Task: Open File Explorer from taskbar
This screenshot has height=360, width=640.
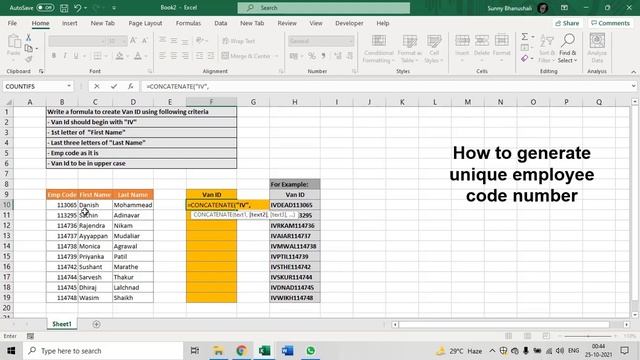Action: point(218,351)
